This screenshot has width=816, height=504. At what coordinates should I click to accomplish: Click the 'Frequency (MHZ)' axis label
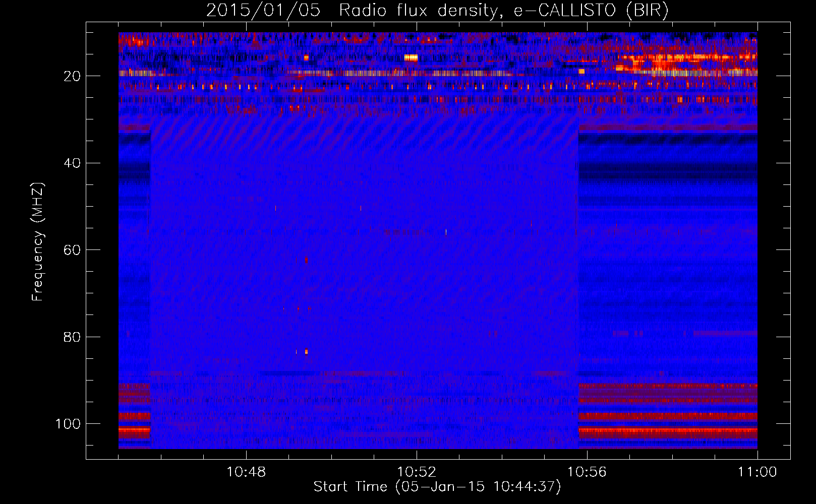click(38, 241)
